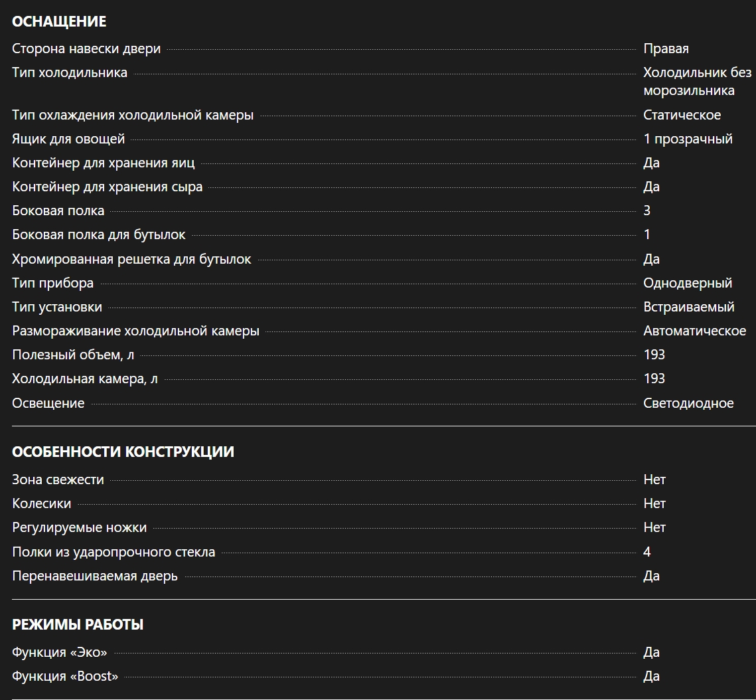
Task: Click the ОСОБЕННОСТИ КОНСТРУКЦИИ section heading
Action: (x=123, y=452)
